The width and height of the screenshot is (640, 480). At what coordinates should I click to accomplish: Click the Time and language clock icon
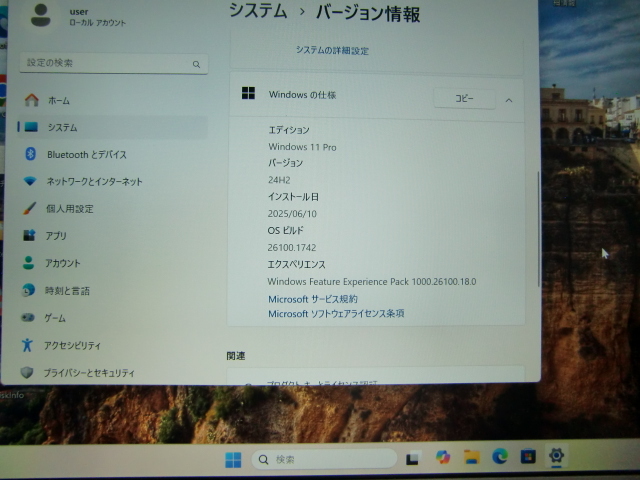tap(28, 290)
